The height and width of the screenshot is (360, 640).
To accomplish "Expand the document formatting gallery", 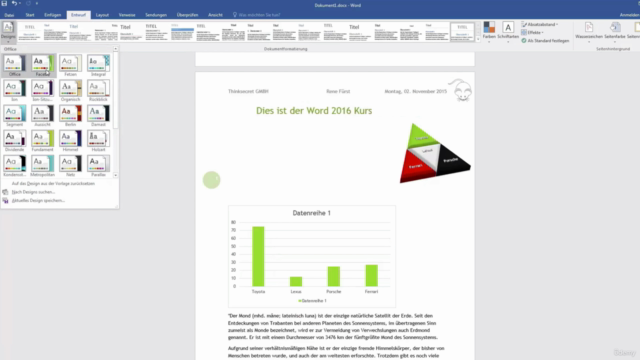I will pyautogui.click(x=478, y=40).
